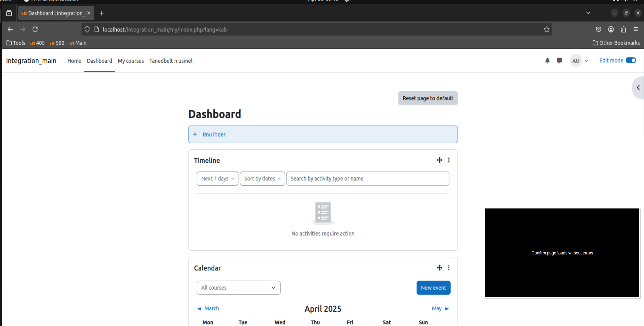Click the site information page icon
Viewport: 644px width, 326px height.
[96, 29]
